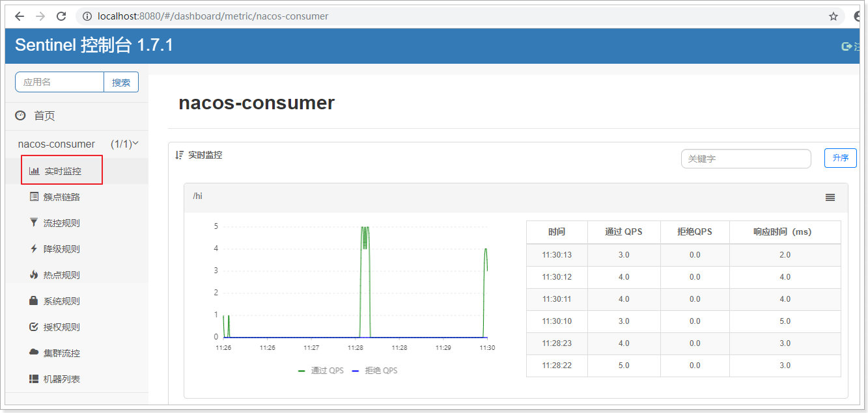
Task: Click the 11:30:13 time cell
Action: pos(557,255)
